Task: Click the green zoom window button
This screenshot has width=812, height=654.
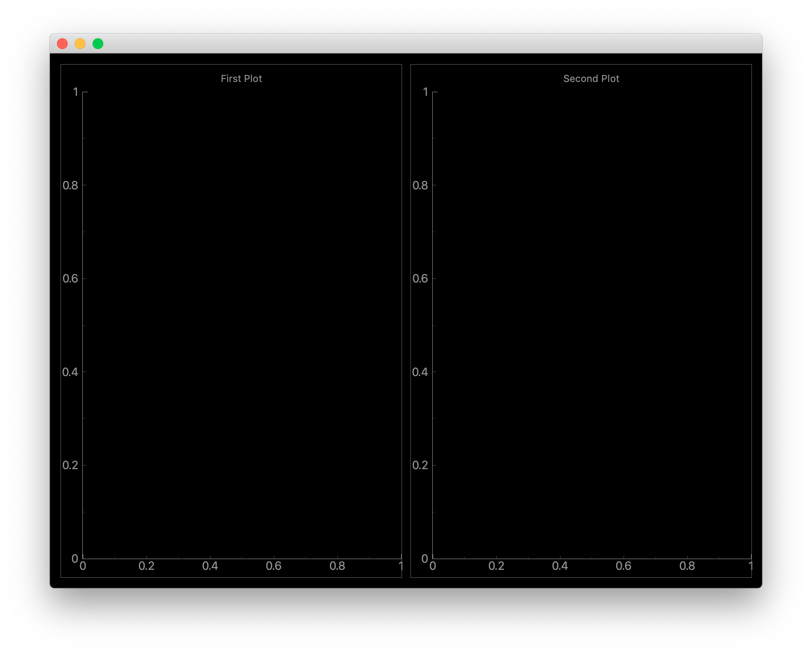Action: click(x=97, y=43)
